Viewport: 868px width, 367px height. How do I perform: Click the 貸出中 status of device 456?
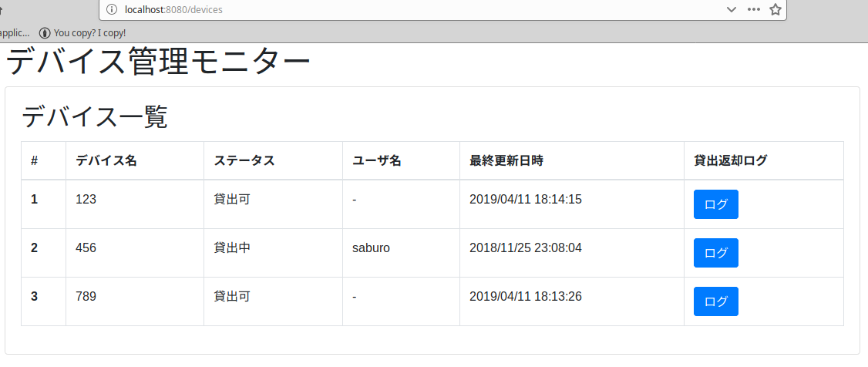coord(232,248)
